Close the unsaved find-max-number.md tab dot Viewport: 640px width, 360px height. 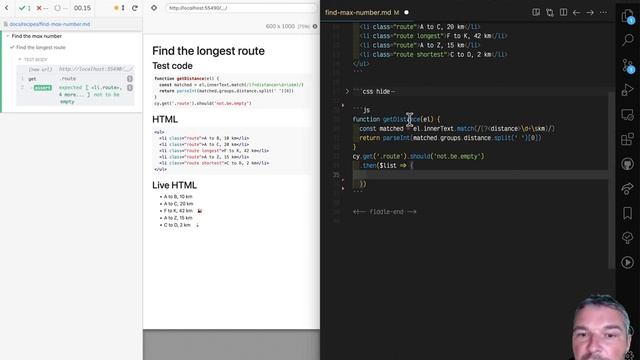click(x=406, y=13)
